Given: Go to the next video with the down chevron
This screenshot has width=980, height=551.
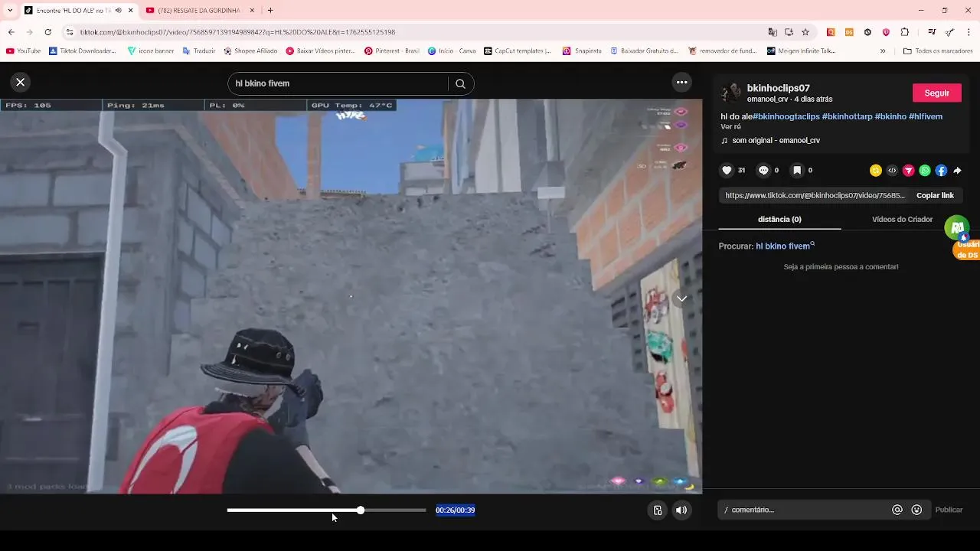Looking at the screenshot, I should point(681,298).
